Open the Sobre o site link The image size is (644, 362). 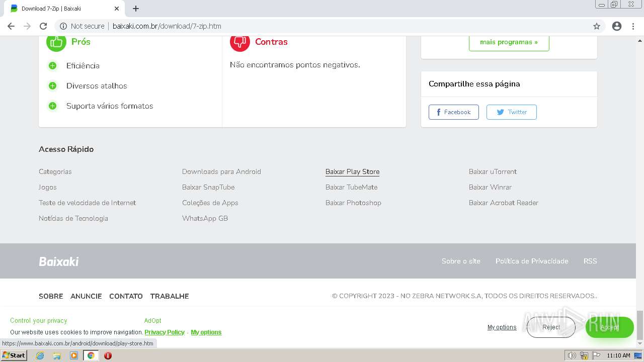pyautogui.click(x=461, y=261)
